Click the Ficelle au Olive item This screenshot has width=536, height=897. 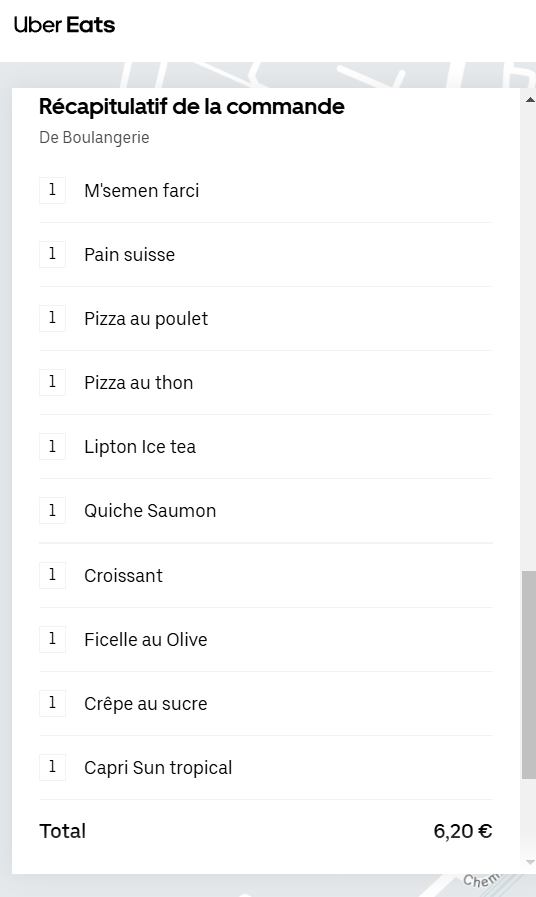click(x=265, y=640)
